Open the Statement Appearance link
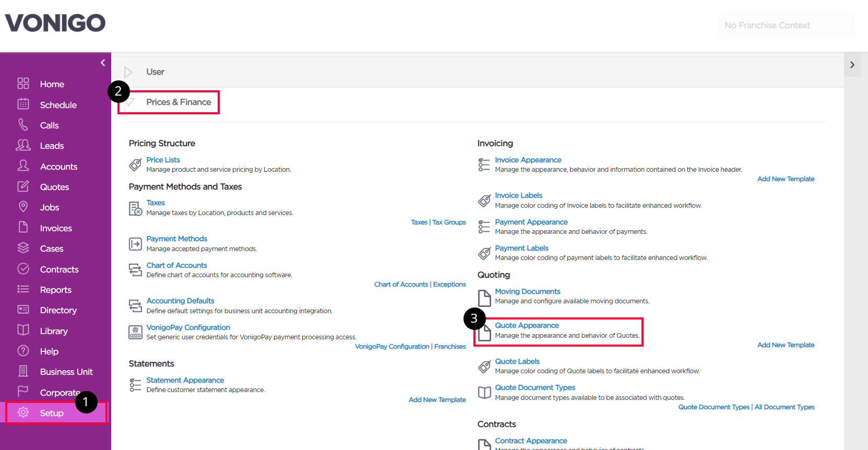Viewport: 868px width, 450px height. coord(185,380)
